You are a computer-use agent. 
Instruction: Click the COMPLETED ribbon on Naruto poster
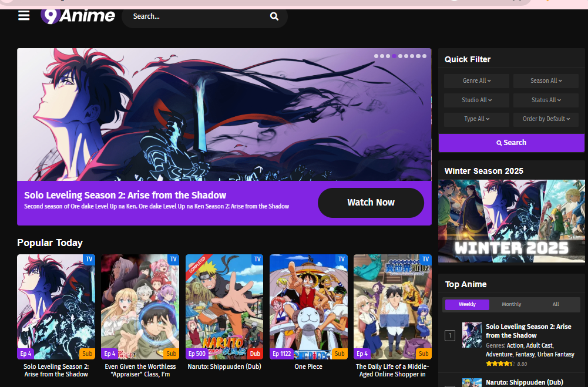pyautogui.click(x=197, y=264)
